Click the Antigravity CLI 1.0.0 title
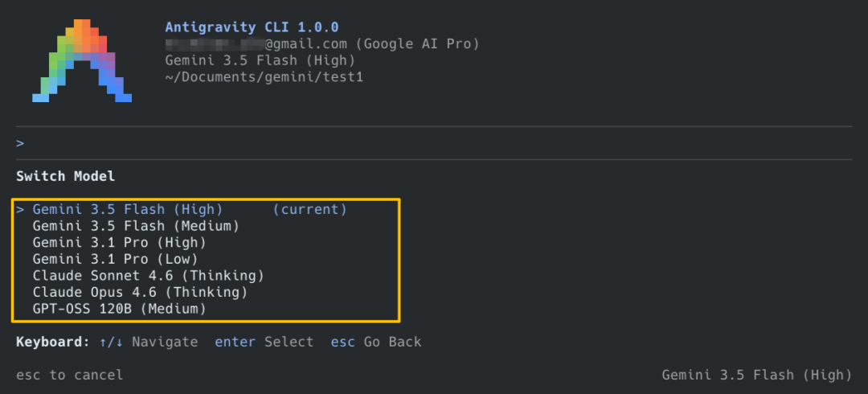Screen dimensions: 868x394 (x=252, y=27)
